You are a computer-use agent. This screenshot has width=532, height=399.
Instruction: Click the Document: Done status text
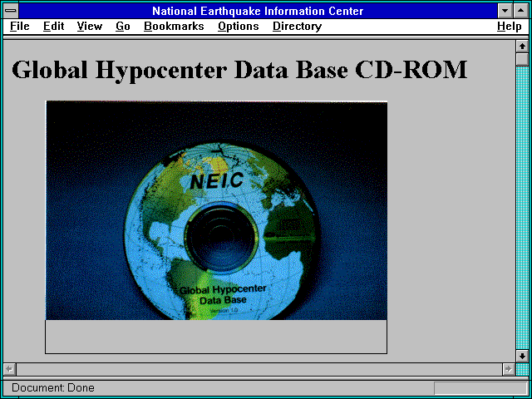(53, 388)
